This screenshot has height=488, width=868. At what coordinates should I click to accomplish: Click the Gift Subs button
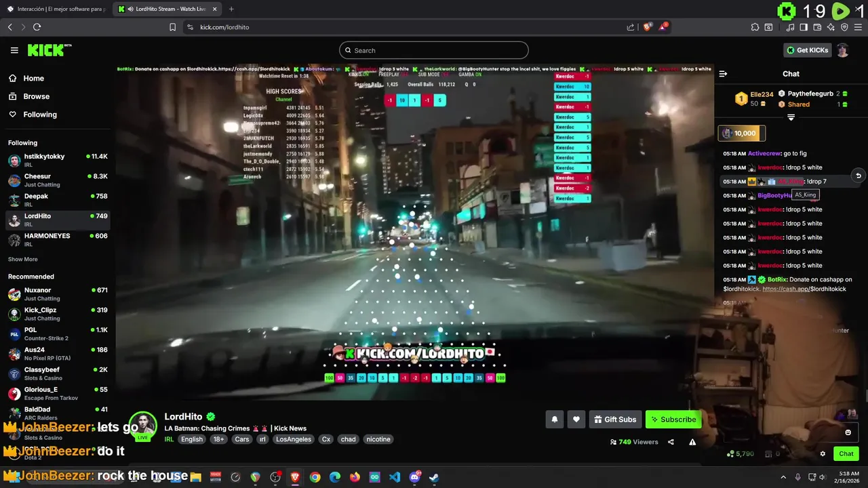pos(615,420)
